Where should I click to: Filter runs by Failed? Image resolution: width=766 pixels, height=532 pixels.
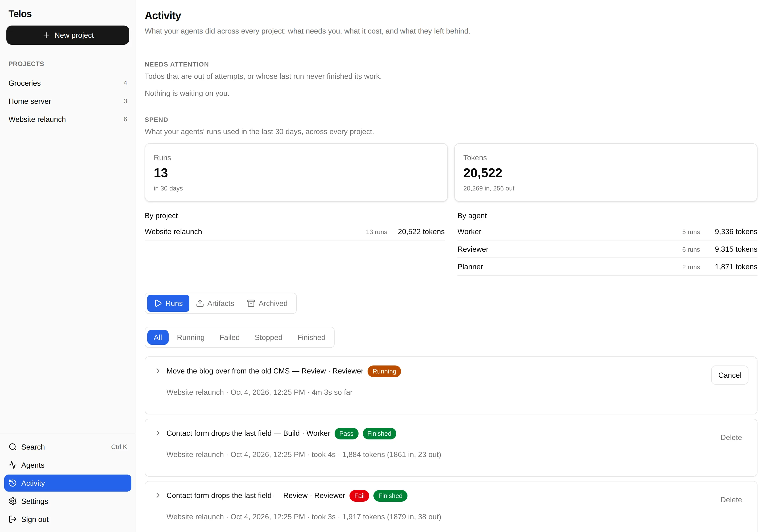click(230, 337)
